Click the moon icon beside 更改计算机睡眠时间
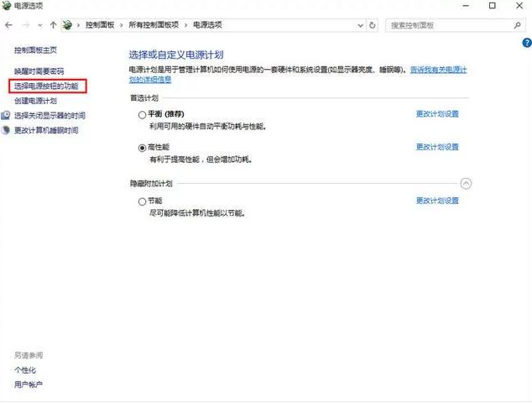The image size is (532, 403). click(x=7, y=131)
